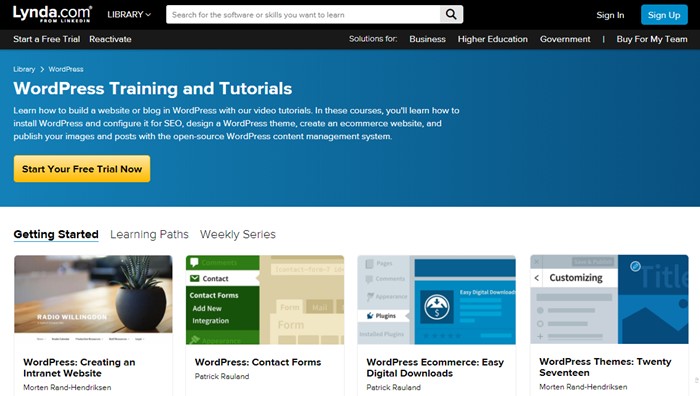Open the Business solutions link
This screenshot has height=396, width=700.
pyautogui.click(x=427, y=39)
